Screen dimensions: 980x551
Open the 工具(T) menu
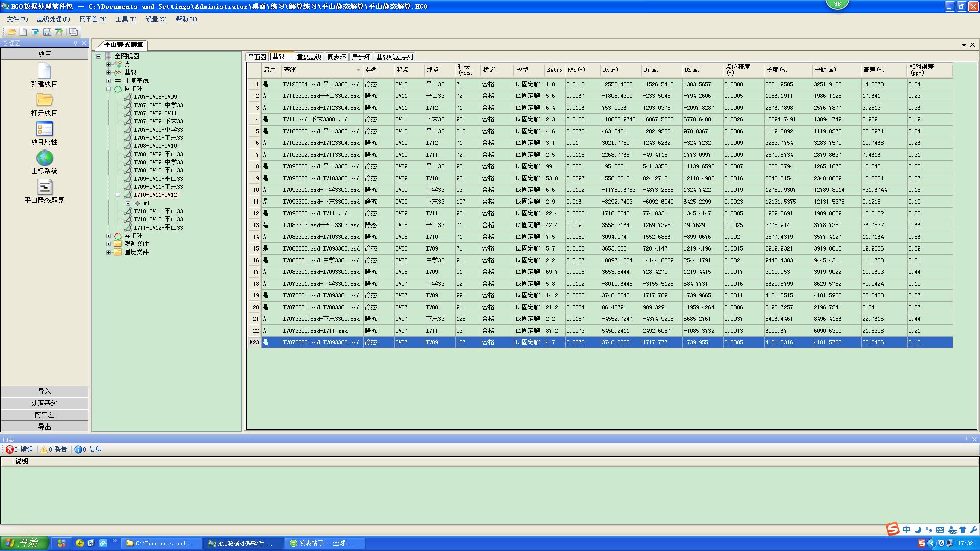[x=126, y=19]
